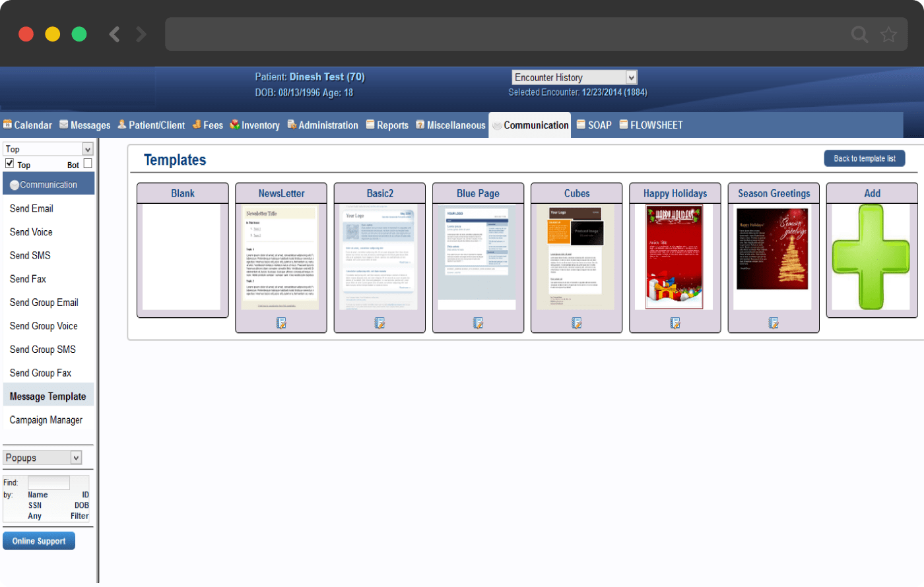This screenshot has height=587, width=924.
Task: Click the Find input field
Action: coord(49,483)
